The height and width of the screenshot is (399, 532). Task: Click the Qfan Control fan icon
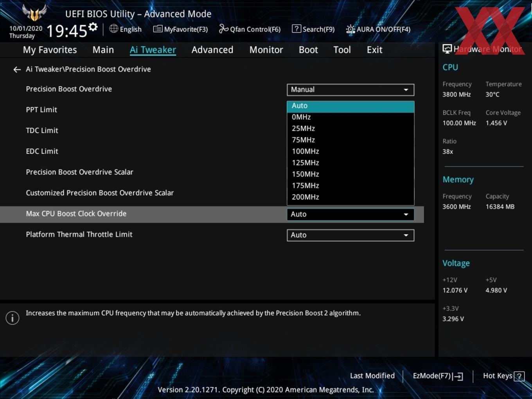pyautogui.click(x=223, y=29)
